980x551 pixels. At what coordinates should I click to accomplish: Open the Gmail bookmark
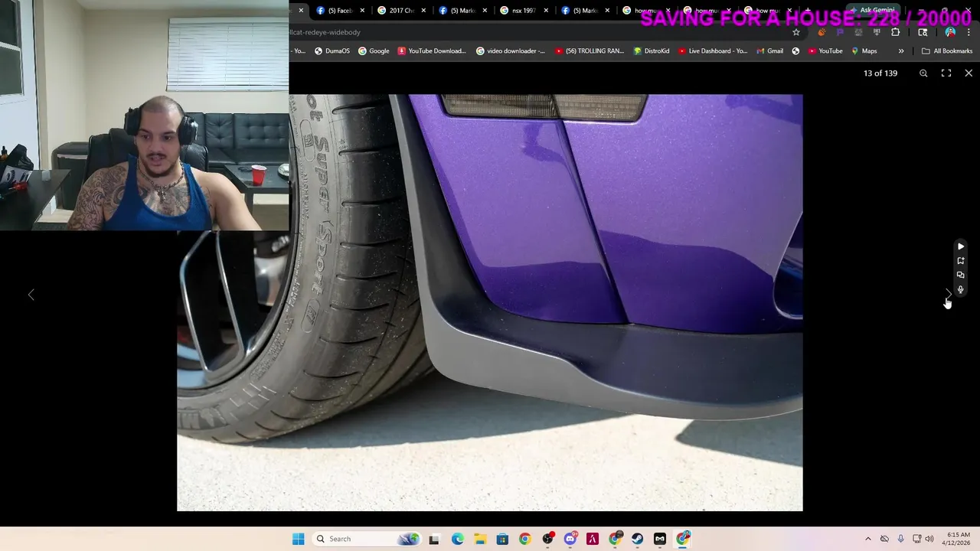[769, 51]
